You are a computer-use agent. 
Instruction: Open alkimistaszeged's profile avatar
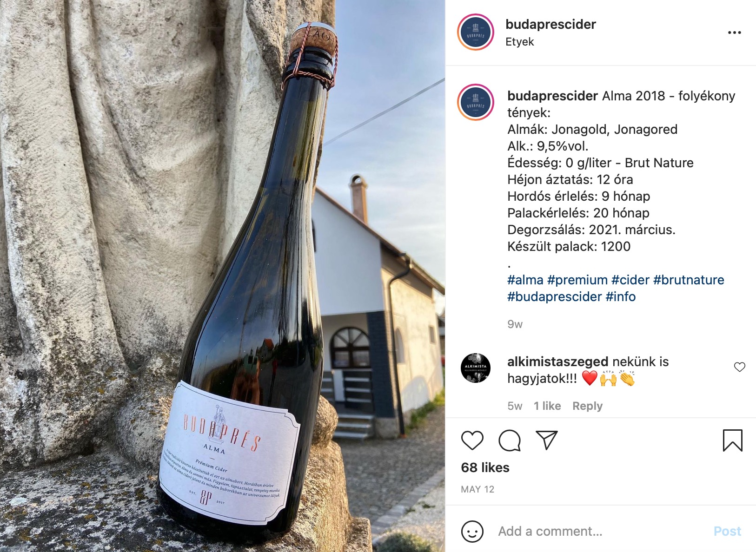click(x=475, y=368)
